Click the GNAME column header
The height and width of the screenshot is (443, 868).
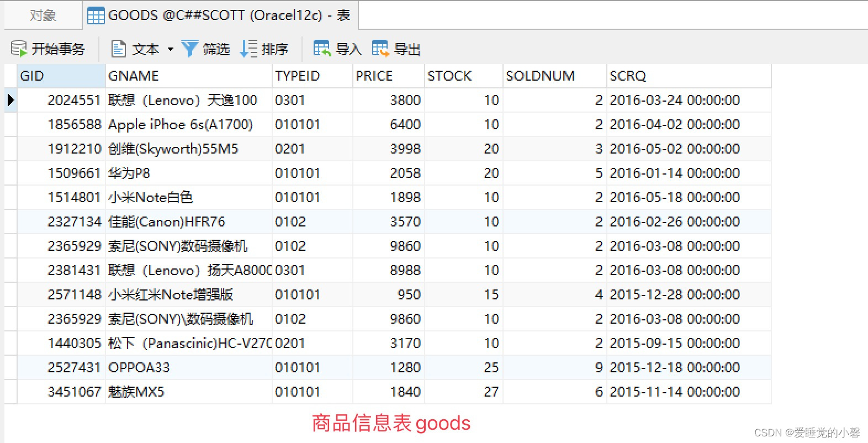pyautogui.click(x=189, y=76)
